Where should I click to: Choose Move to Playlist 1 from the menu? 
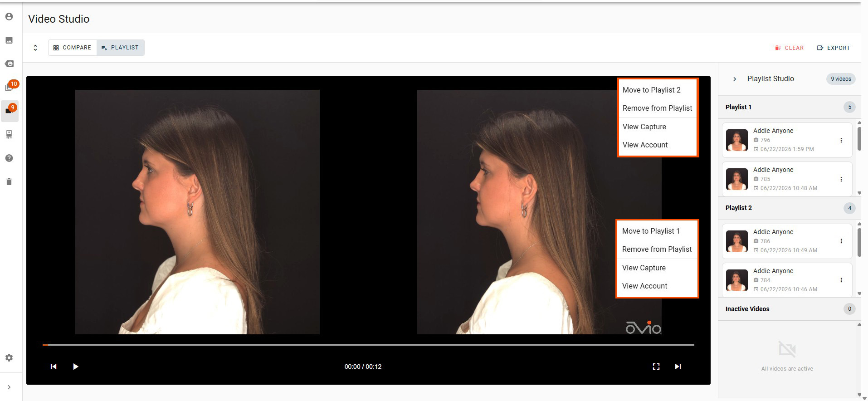tap(657, 231)
